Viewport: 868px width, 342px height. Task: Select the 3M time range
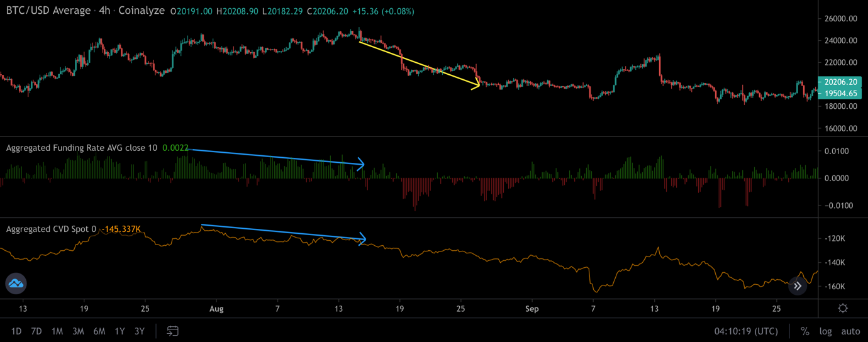pyautogui.click(x=78, y=331)
